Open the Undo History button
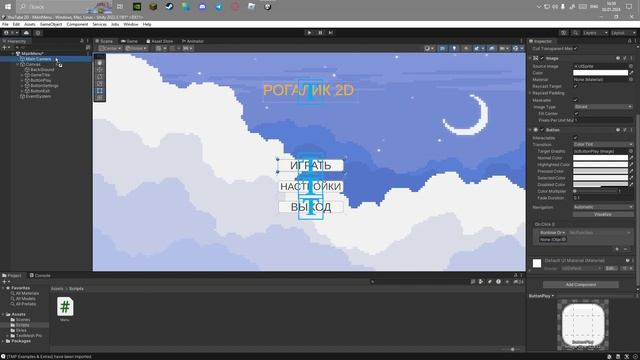This screenshot has width=640, height=360. [564, 33]
